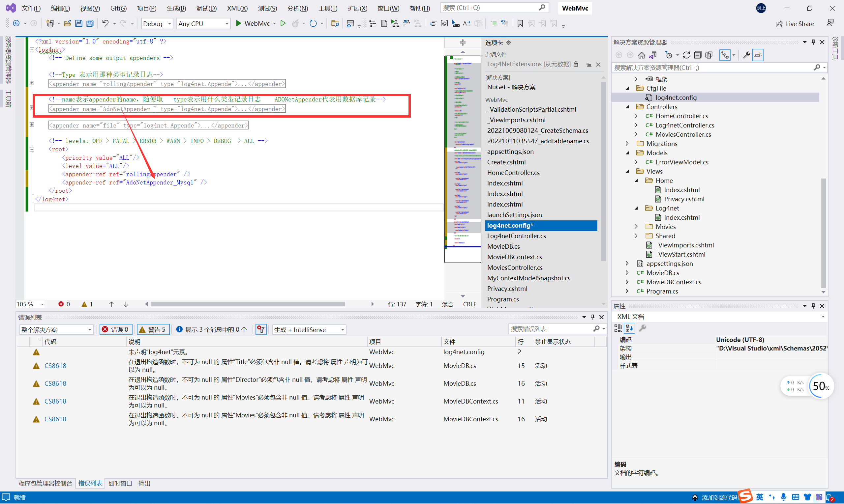Viewport: 844px width, 504px height.
Task: Click Collapse All icon in Solution Explorer
Action: 698,55
